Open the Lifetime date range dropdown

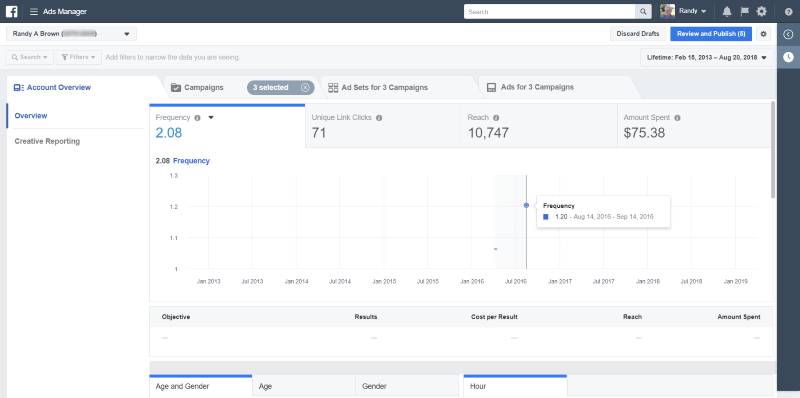pyautogui.click(x=707, y=58)
